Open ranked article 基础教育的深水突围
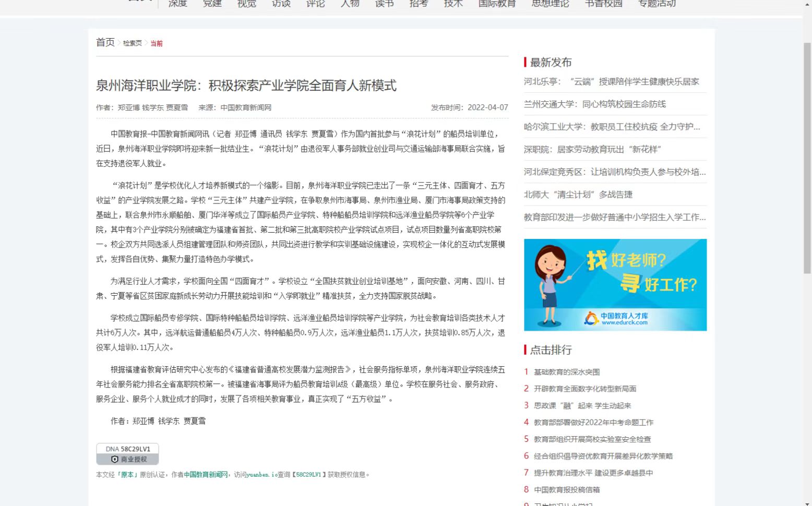Viewport: 812px width, 506px height. point(566,372)
